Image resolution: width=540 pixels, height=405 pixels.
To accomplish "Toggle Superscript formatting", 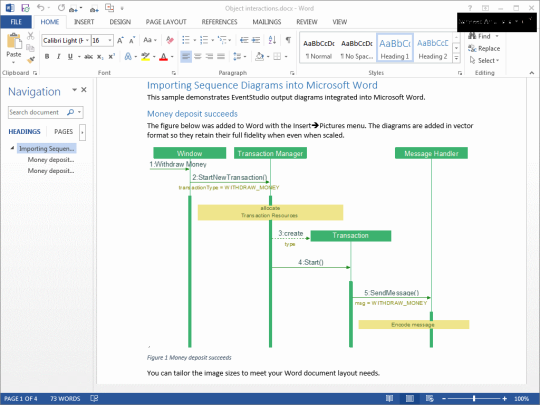I will click(112, 56).
